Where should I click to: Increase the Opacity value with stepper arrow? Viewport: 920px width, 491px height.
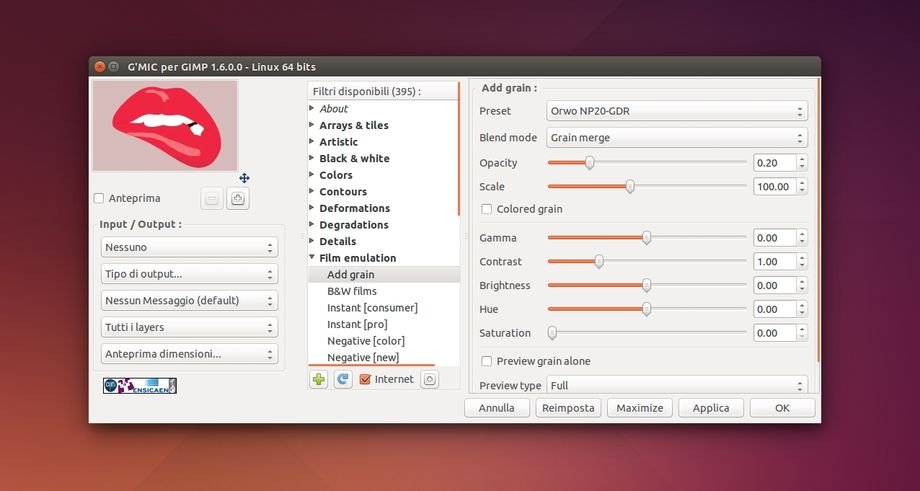pyautogui.click(x=802, y=158)
